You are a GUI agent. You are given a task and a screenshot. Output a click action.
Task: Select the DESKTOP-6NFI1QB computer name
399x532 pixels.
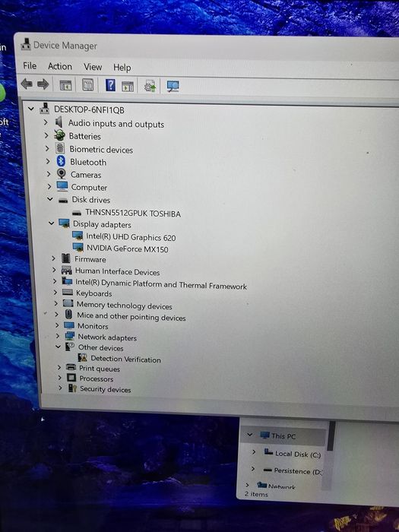[89, 109]
